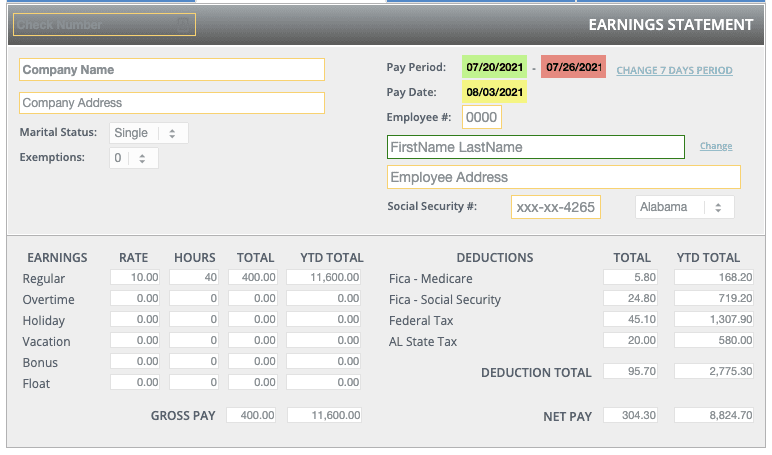This screenshot has height=455, width=772.
Task: Open the Marital Status dropdown
Action: pyautogui.click(x=149, y=133)
